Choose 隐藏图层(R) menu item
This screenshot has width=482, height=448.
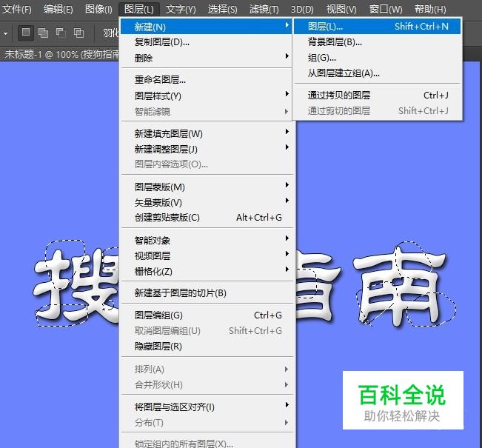coord(206,347)
